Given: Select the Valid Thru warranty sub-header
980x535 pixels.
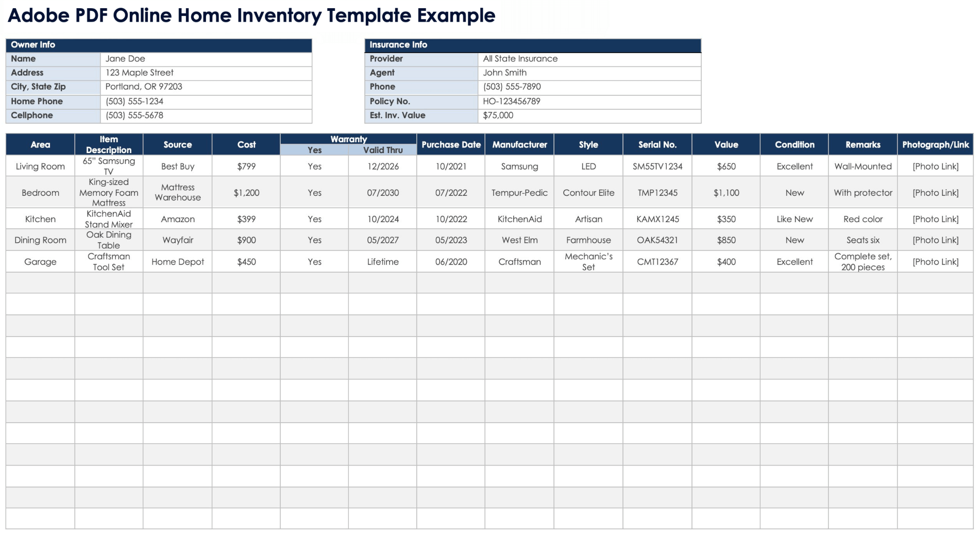Looking at the screenshot, I should click(x=383, y=150).
